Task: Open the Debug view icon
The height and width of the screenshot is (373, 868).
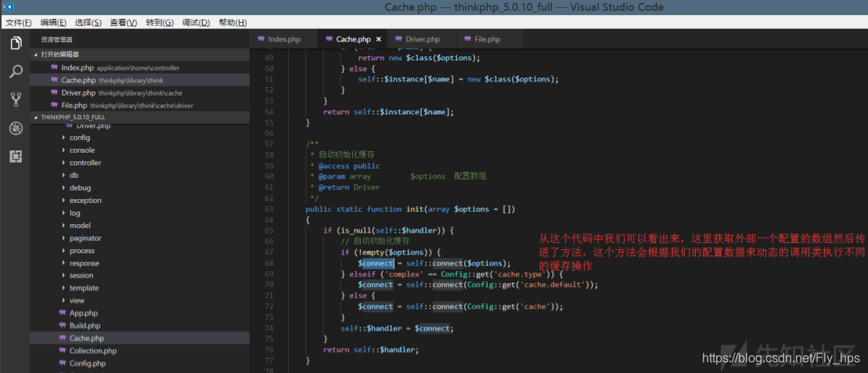Action: click(x=16, y=129)
